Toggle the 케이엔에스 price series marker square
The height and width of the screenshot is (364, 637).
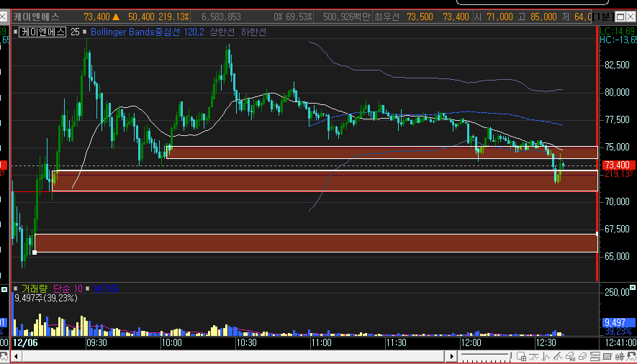[x=15, y=32]
